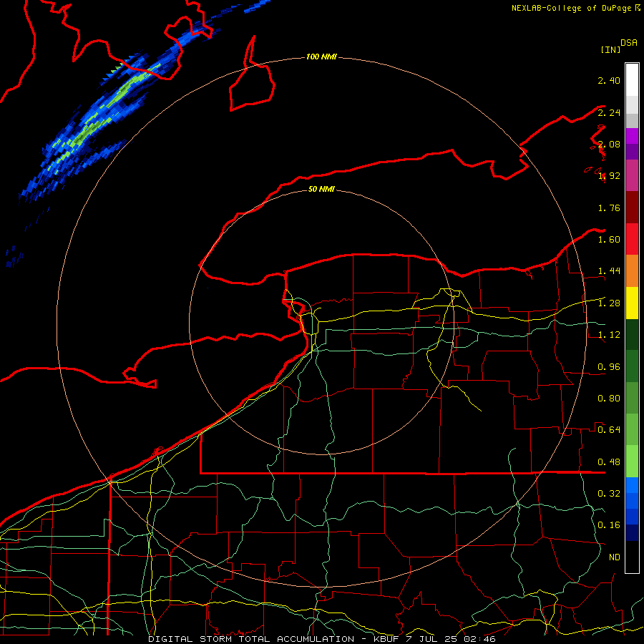644x644 pixels.
Task: Click the DSA product label
Action: [x=629, y=42]
